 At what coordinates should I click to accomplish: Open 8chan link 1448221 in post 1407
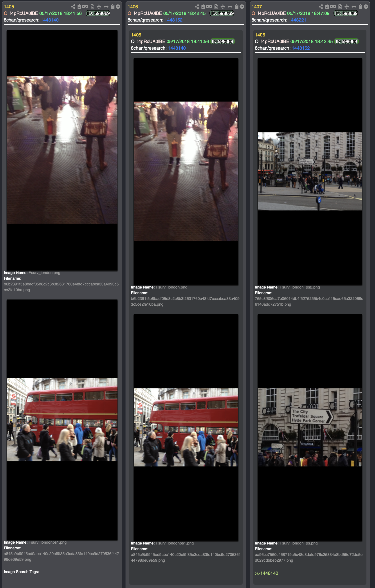(x=297, y=20)
